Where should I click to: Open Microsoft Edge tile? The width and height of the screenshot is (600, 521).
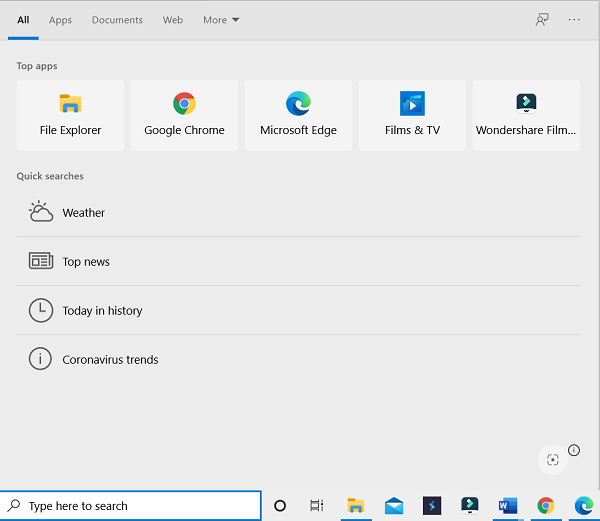298,115
